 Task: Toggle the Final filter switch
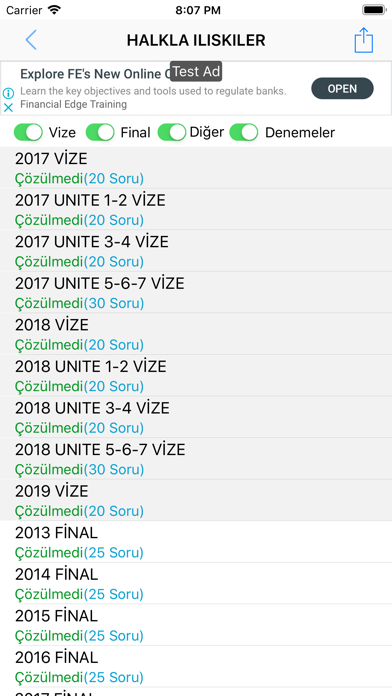100,132
